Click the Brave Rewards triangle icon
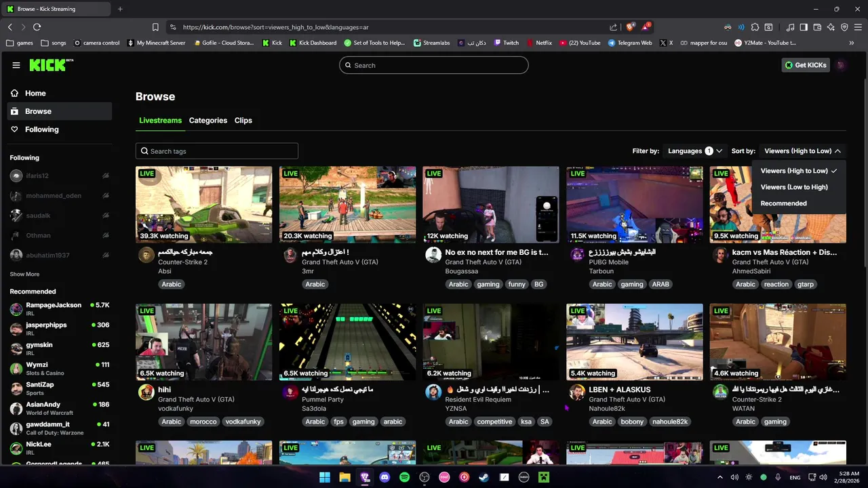 pyautogui.click(x=645, y=27)
